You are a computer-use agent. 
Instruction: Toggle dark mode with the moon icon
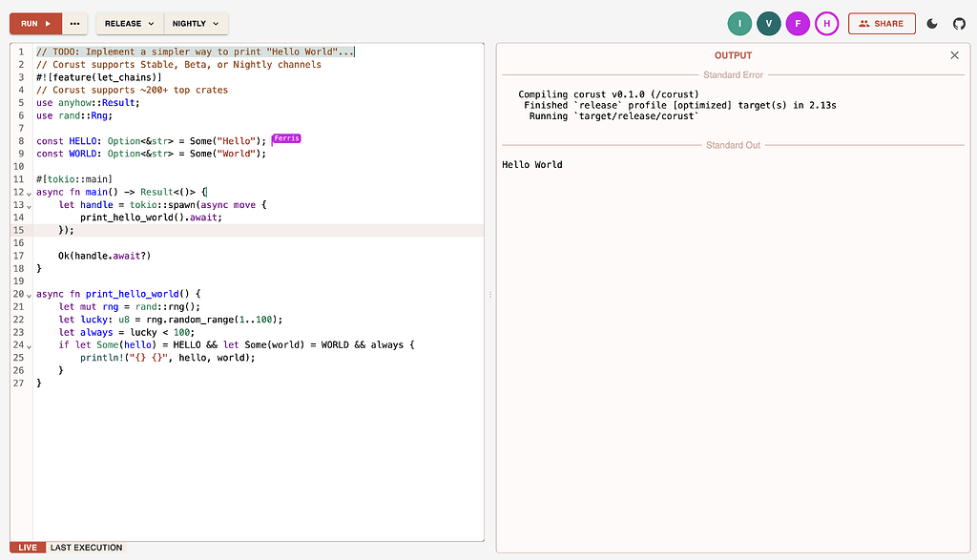click(932, 24)
